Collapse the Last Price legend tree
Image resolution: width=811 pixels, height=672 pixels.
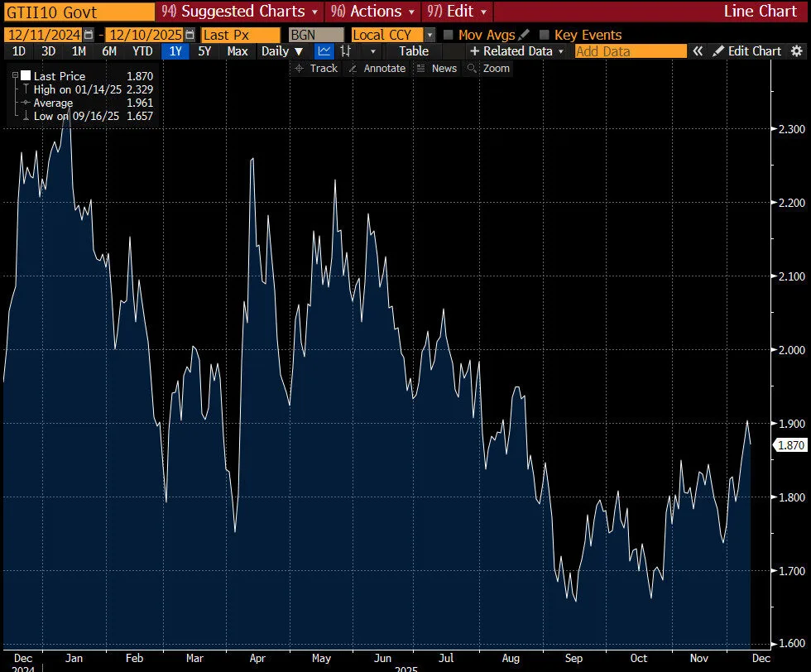point(15,76)
